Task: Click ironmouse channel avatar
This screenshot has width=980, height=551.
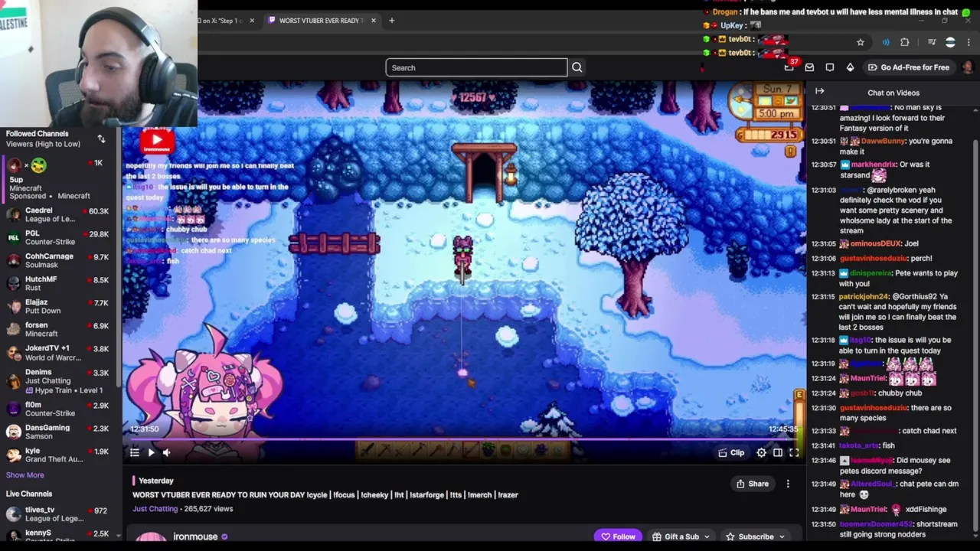Action: point(151,540)
